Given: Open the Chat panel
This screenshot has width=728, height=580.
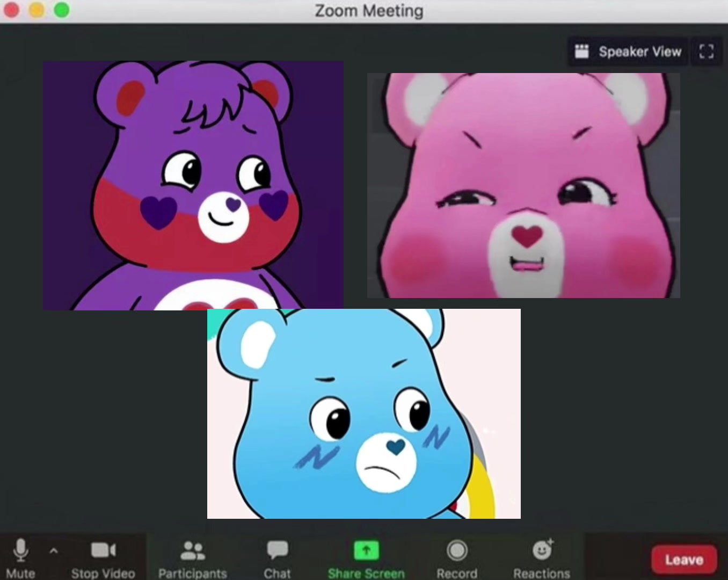Looking at the screenshot, I should [x=277, y=559].
